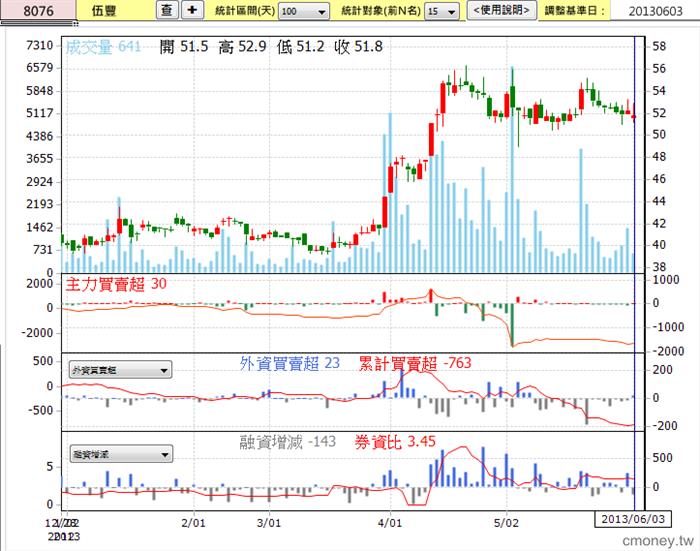Viewport: 700px width, 551px height.
Task: Click the 券資比 3.45 legend label
Action: (395, 442)
